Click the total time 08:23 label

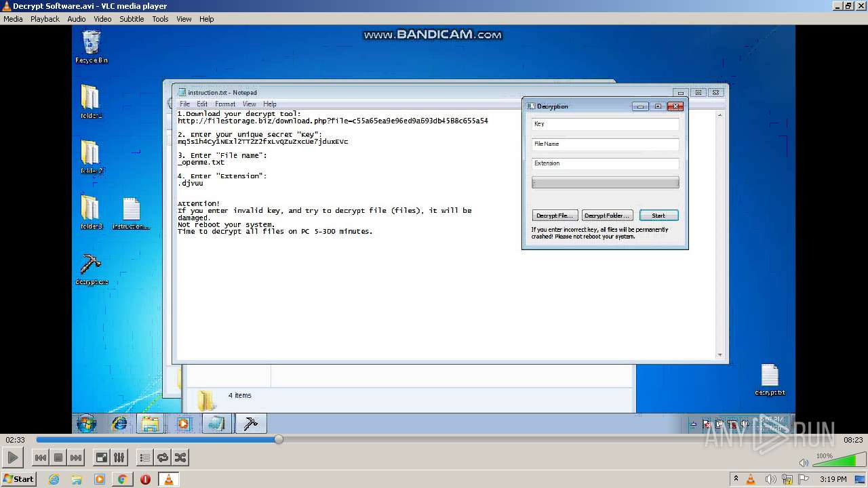click(853, 440)
